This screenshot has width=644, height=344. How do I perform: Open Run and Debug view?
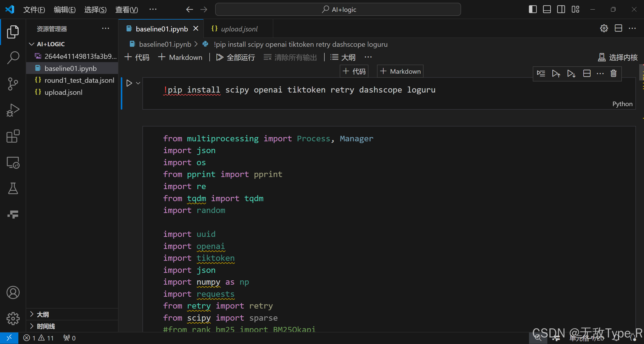[13, 110]
